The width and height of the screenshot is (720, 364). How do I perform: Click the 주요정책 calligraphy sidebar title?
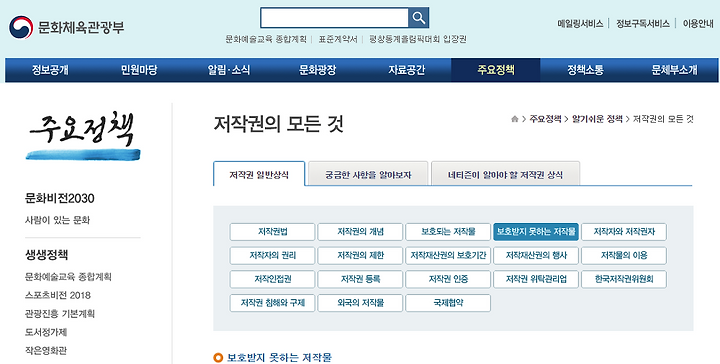click(83, 135)
